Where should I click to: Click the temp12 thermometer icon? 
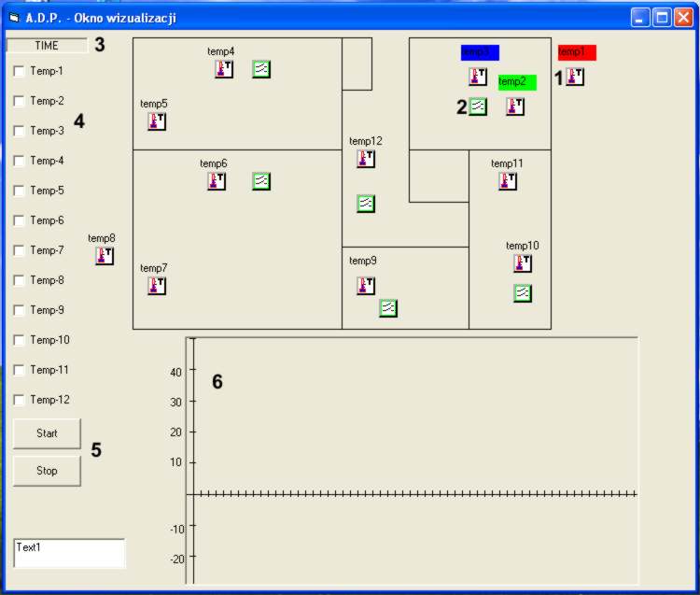(x=366, y=159)
